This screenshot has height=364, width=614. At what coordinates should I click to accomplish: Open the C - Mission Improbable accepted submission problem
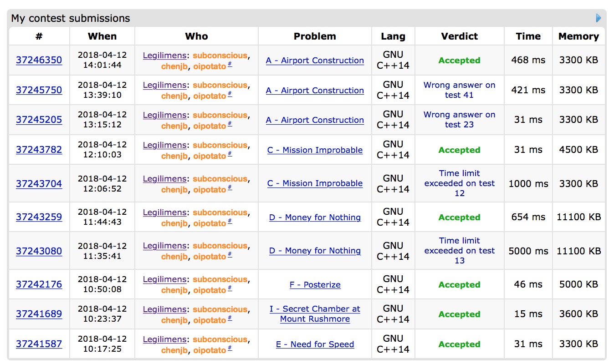click(315, 150)
